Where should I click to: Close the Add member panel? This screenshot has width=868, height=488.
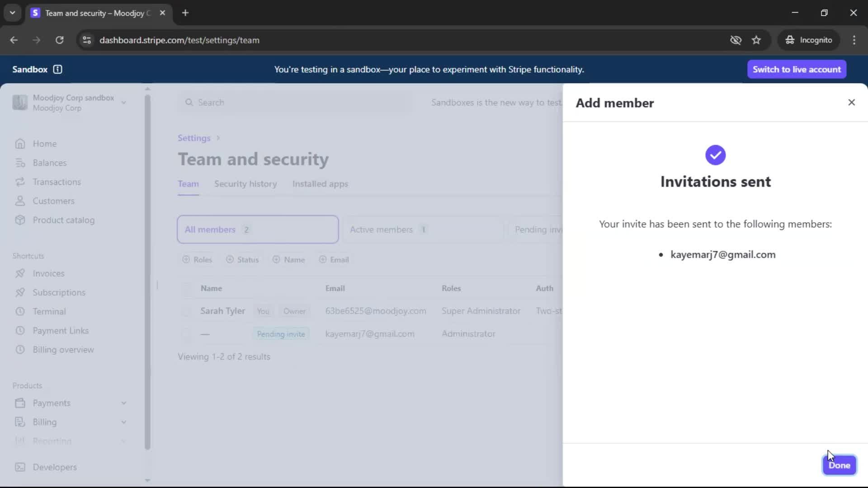tap(851, 103)
